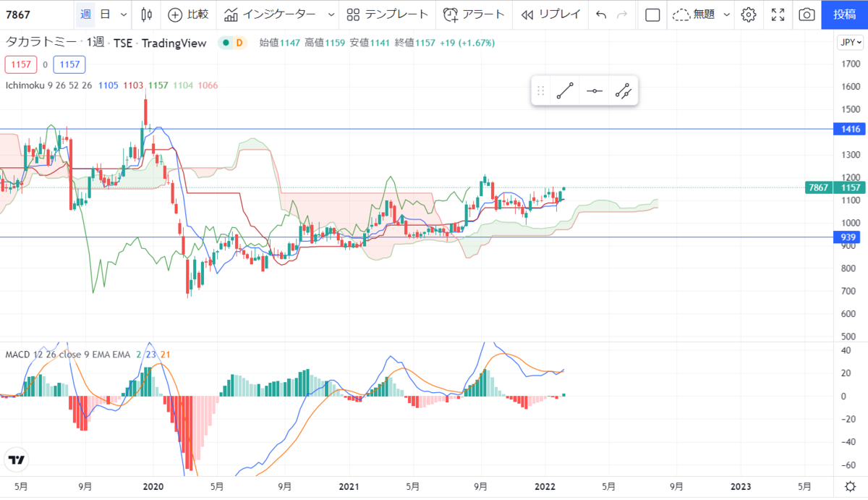Screen dimensions: 868x500
Task: Click the TradingView logo on the chart
Action: click(x=16, y=459)
